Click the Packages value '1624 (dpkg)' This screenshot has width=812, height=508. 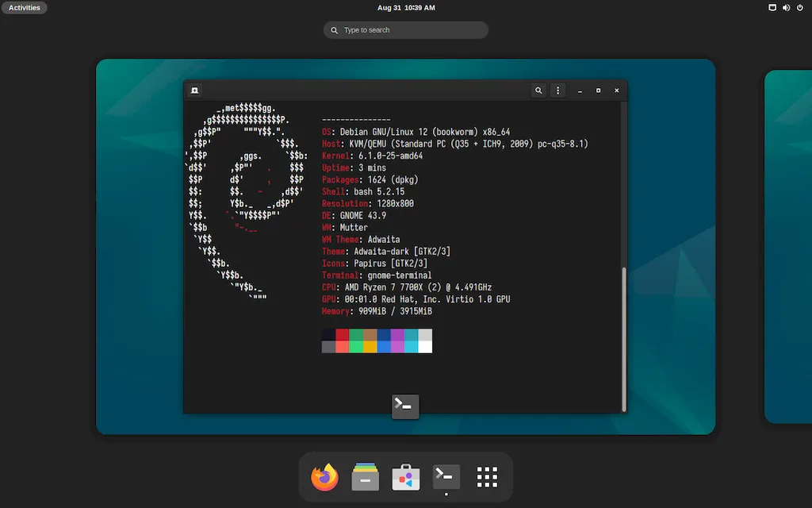[393, 180]
